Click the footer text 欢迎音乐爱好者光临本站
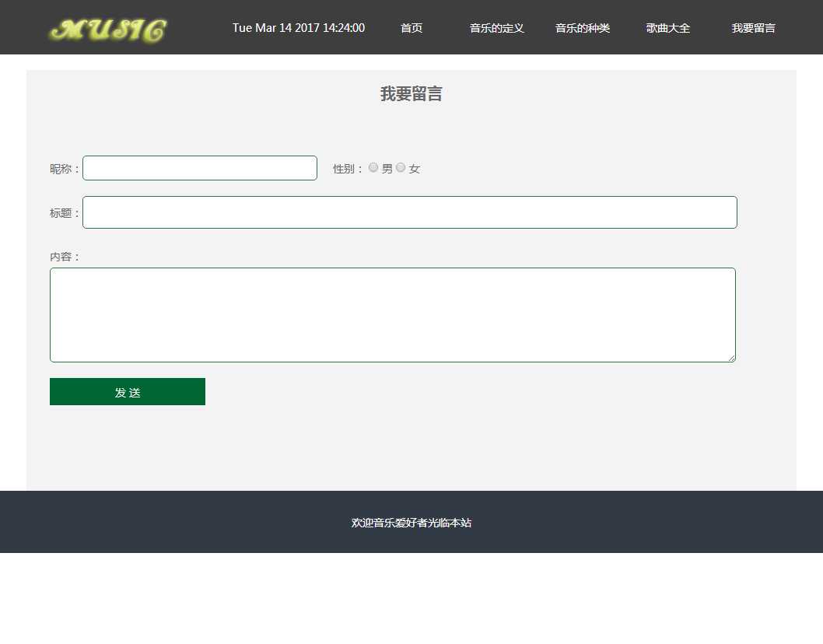Image resolution: width=823 pixels, height=644 pixels. [411, 523]
